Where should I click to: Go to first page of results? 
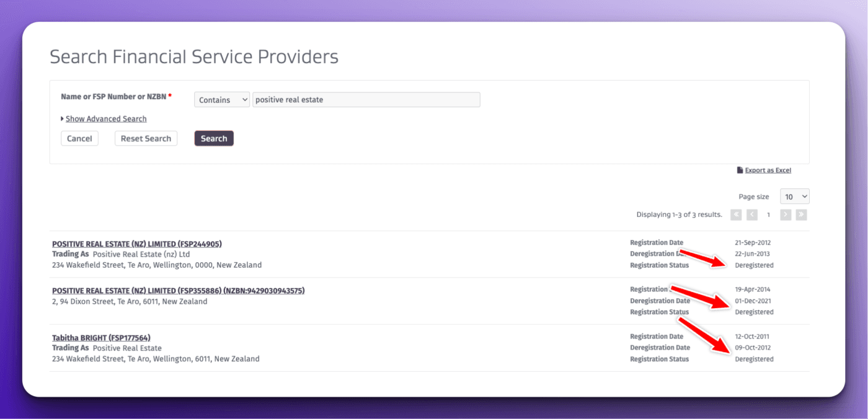coord(736,214)
